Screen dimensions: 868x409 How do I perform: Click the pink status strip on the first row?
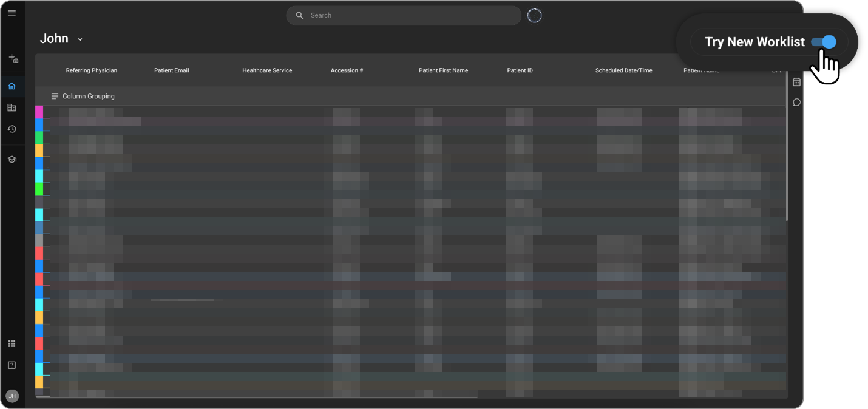(39, 111)
